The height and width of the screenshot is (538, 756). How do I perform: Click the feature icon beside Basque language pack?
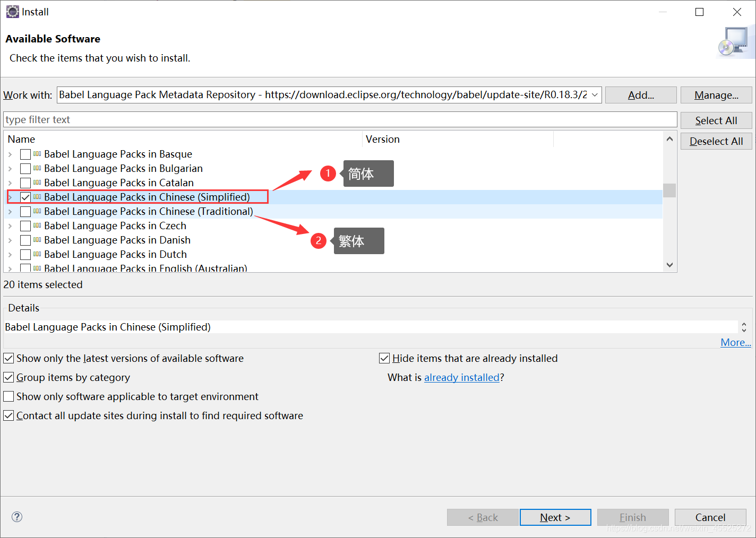coord(37,154)
